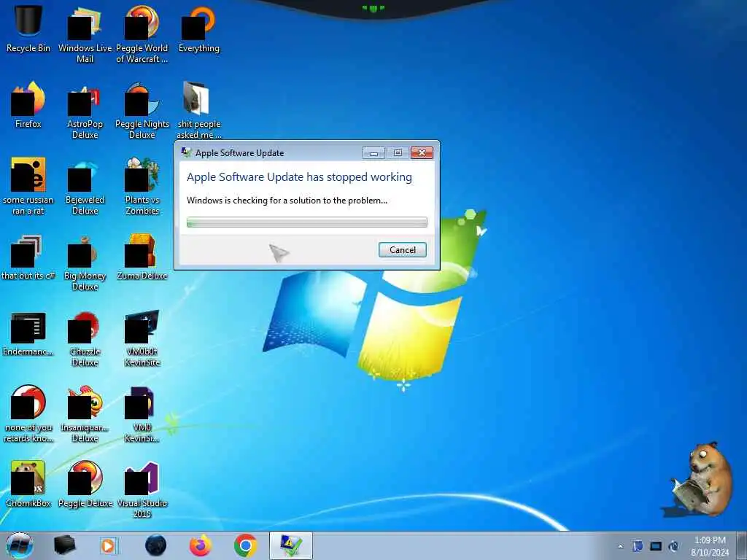Click the solution-checking progress bar

tap(307, 222)
